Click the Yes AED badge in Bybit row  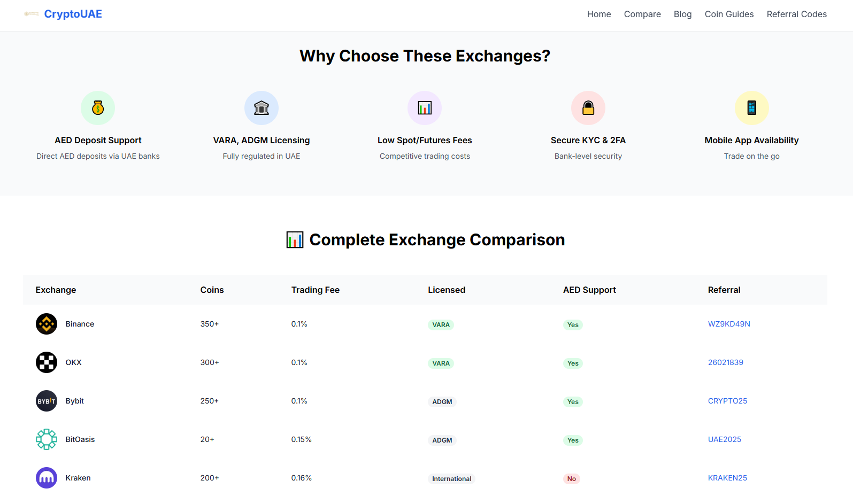[573, 402]
